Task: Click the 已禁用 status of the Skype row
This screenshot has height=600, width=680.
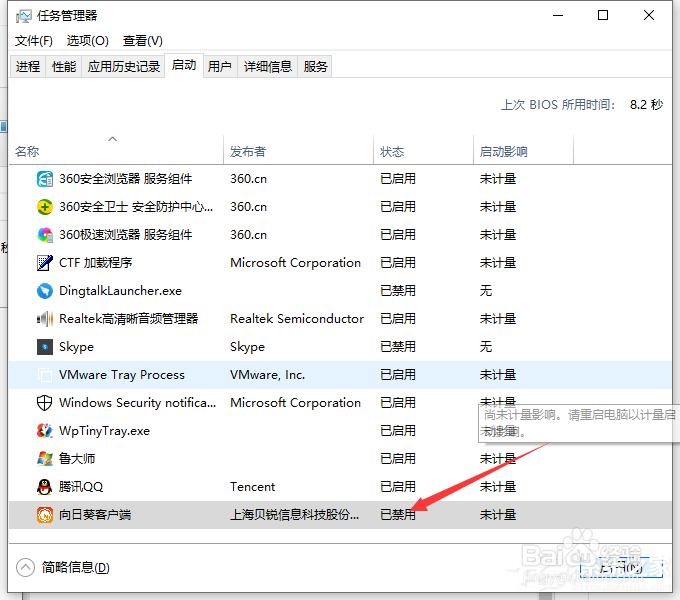Action: [398, 347]
